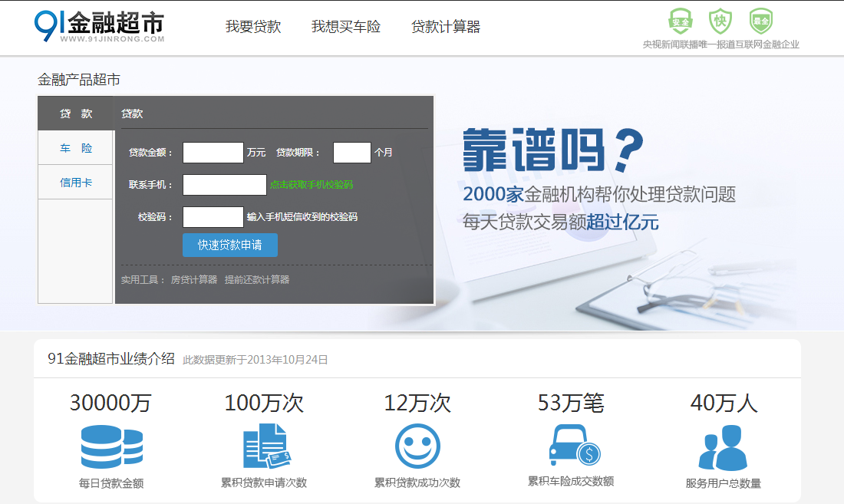Click the green 快 shield badge

pos(720,21)
